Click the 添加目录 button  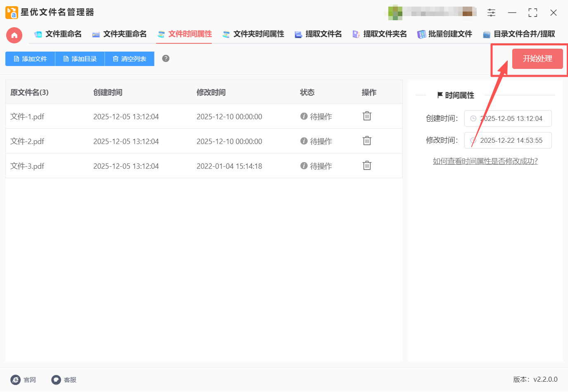80,59
